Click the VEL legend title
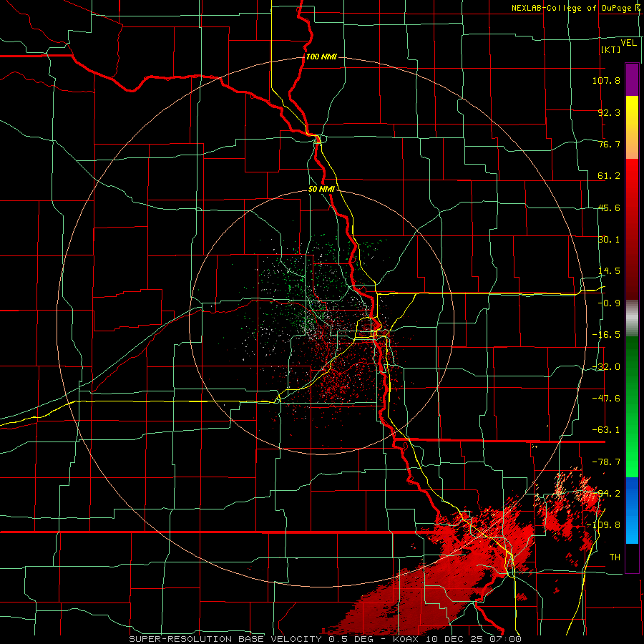Image resolution: width=644 pixels, height=644 pixels. point(629,43)
